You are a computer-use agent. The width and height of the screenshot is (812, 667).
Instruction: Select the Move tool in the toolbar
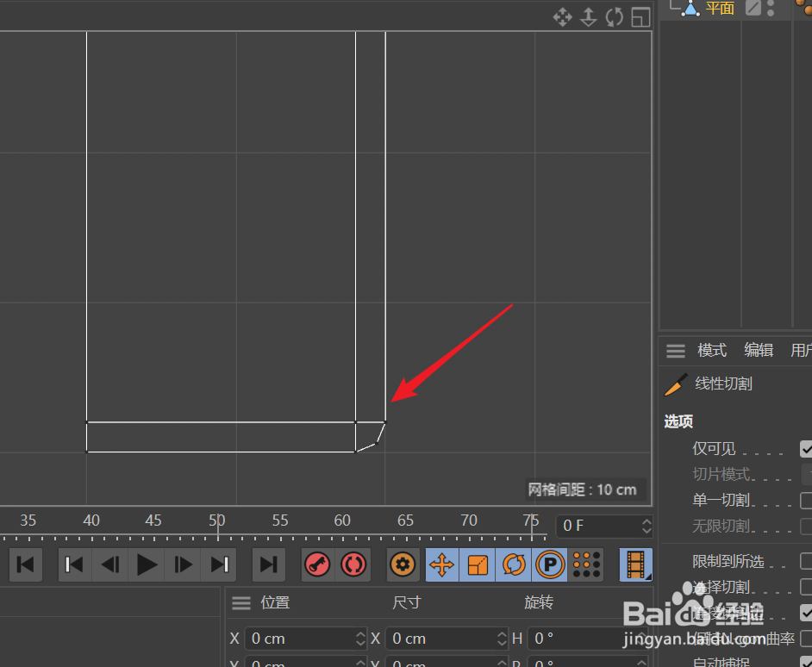[441, 564]
